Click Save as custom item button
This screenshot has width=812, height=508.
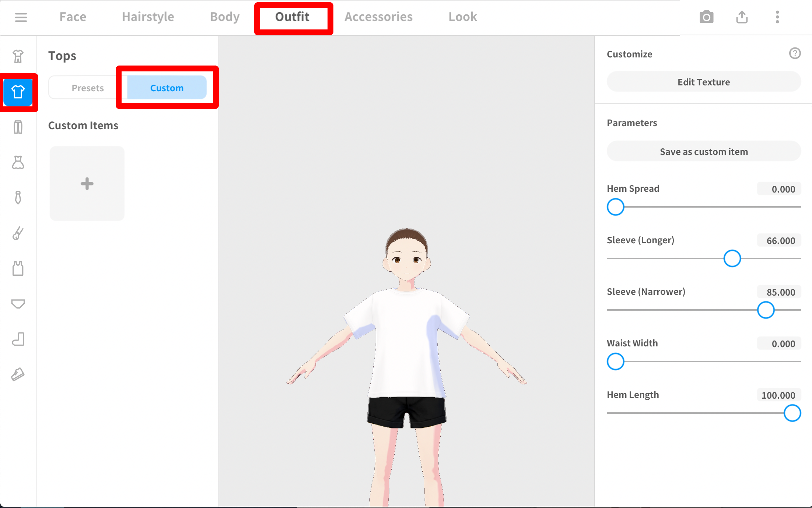[x=703, y=151]
